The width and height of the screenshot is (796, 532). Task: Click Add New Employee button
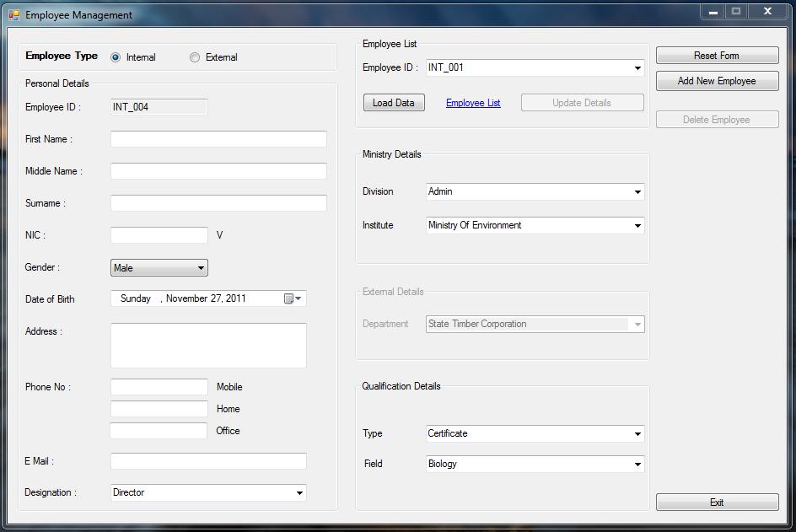click(717, 81)
